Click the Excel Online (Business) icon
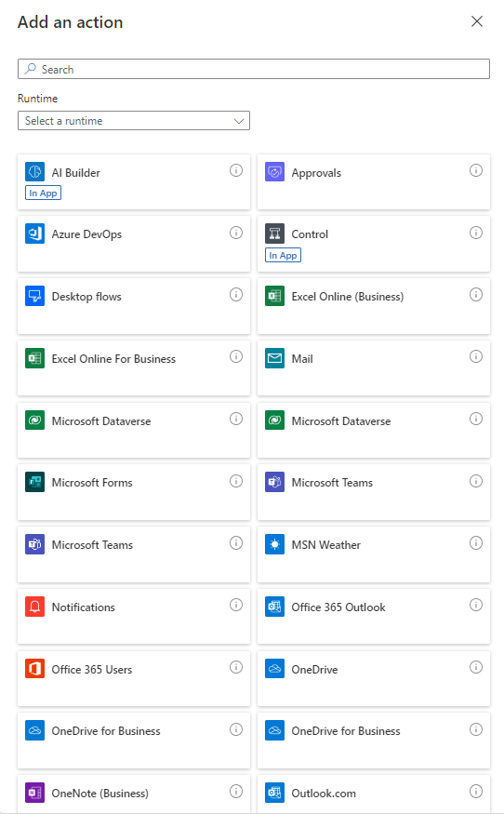The height and width of the screenshot is (814, 504). [x=274, y=296]
